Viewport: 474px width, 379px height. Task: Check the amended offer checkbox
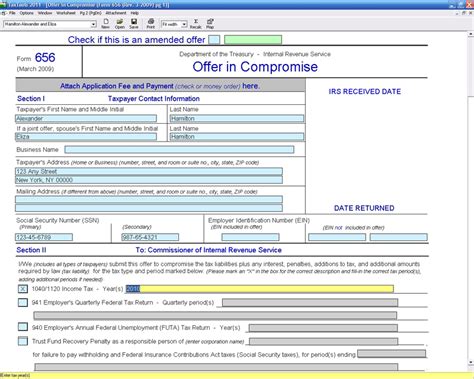pyautogui.click(x=214, y=40)
